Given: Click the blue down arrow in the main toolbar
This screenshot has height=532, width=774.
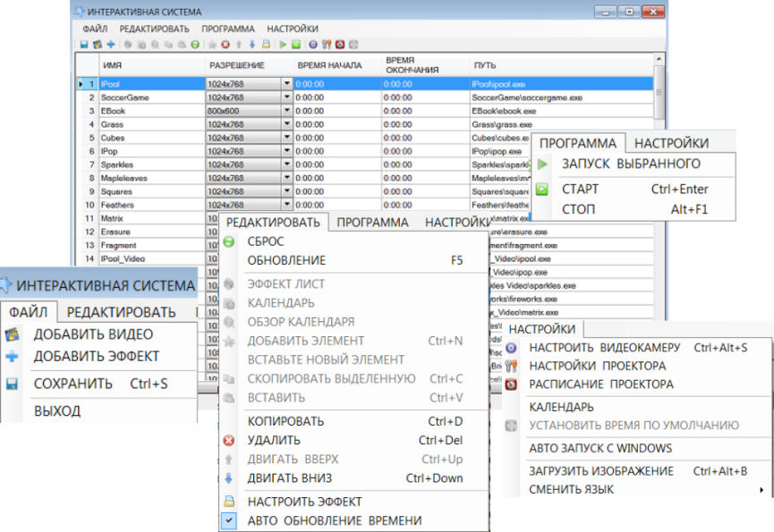Looking at the screenshot, I should click(x=253, y=43).
